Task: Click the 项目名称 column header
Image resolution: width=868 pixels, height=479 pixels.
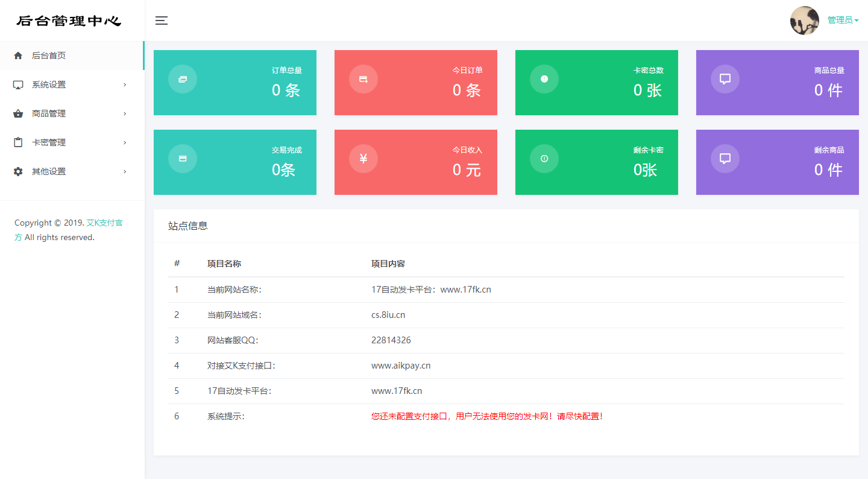Action: 224,264
